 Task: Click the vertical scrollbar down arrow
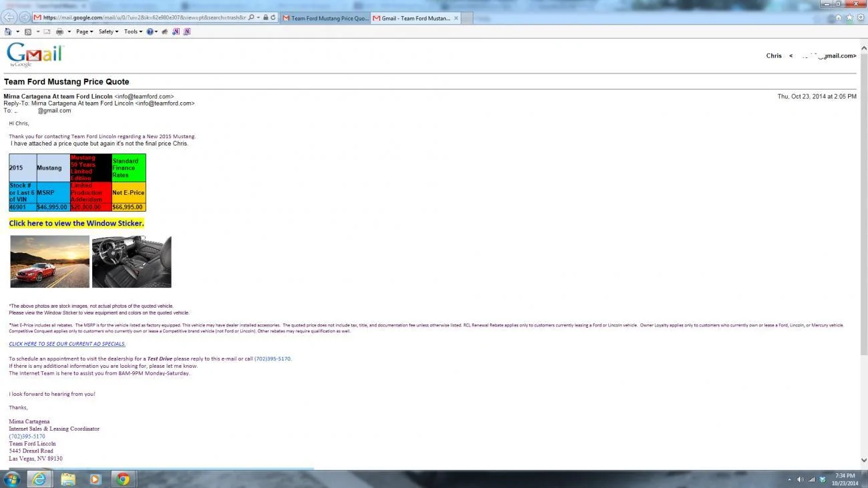click(x=864, y=461)
